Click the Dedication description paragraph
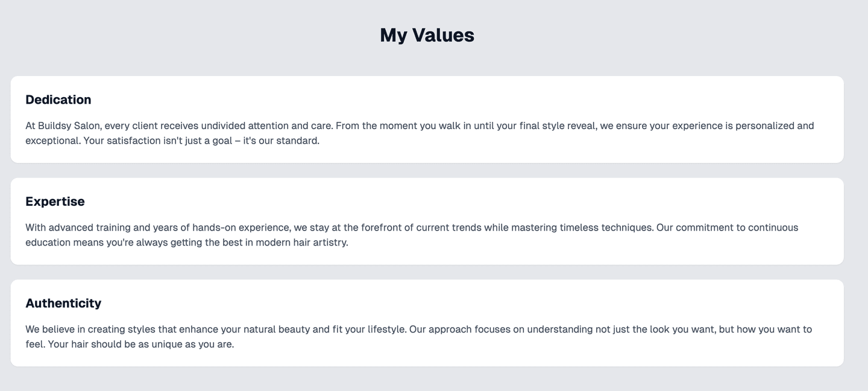The image size is (868, 391). 420,133
